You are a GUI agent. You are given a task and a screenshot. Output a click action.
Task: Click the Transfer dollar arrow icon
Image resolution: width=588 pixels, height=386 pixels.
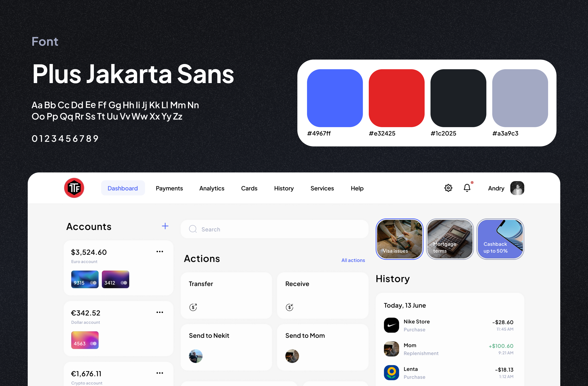(193, 307)
